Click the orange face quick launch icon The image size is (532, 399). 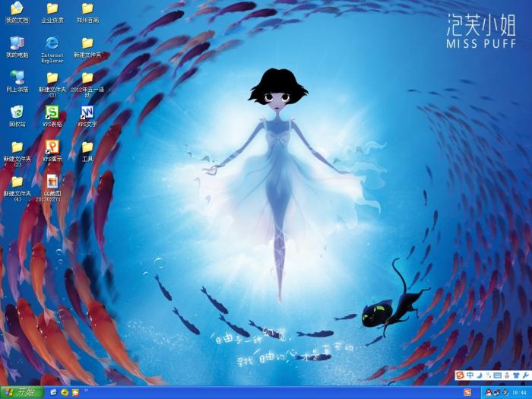tap(75, 393)
